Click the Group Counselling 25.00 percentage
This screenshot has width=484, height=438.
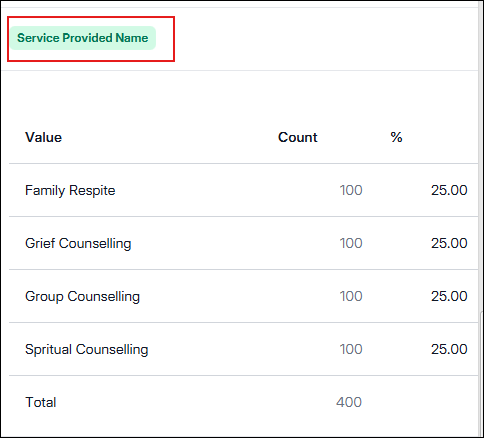point(449,296)
